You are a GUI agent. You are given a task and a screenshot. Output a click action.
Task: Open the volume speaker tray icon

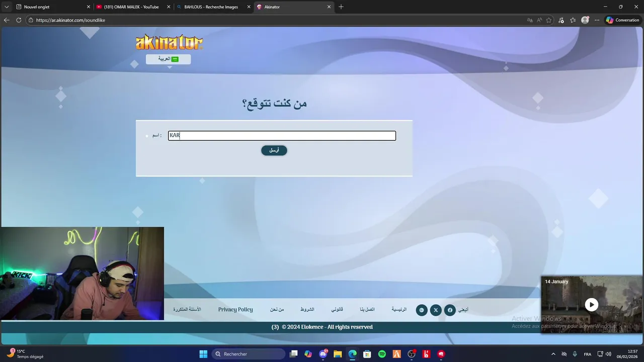(608, 354)
